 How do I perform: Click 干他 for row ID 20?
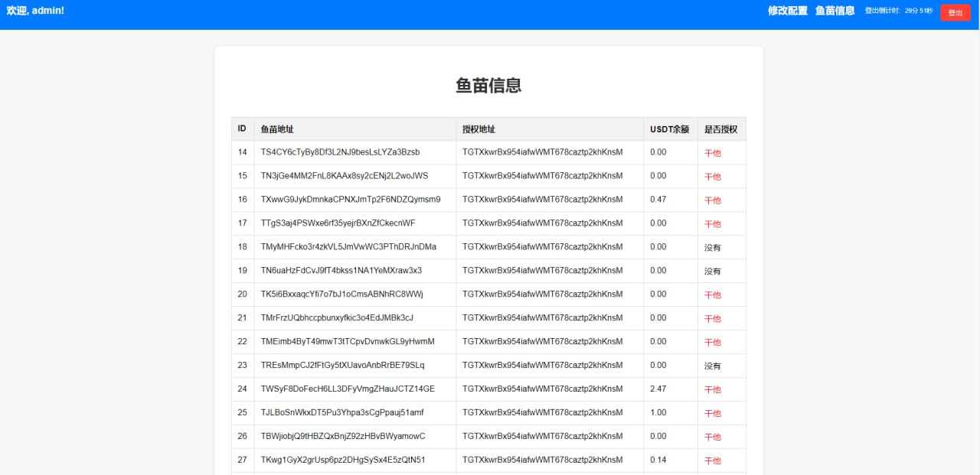(x=712, y=294)
